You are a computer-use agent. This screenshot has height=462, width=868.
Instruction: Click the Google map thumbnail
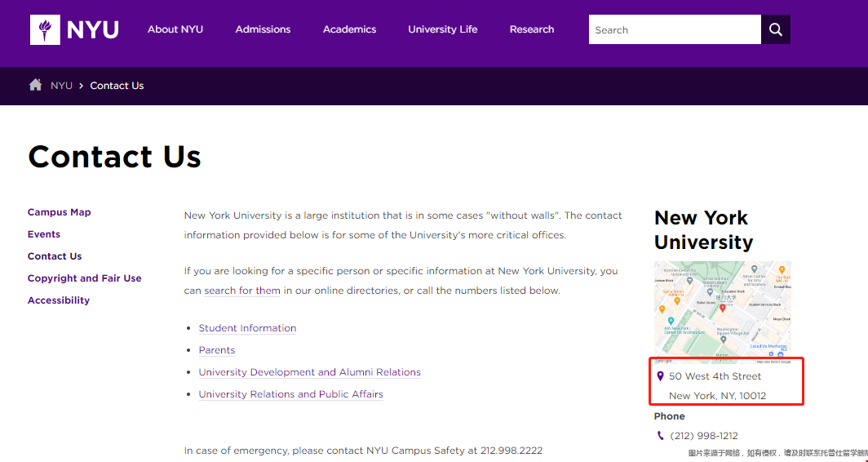tap(723, 313)
